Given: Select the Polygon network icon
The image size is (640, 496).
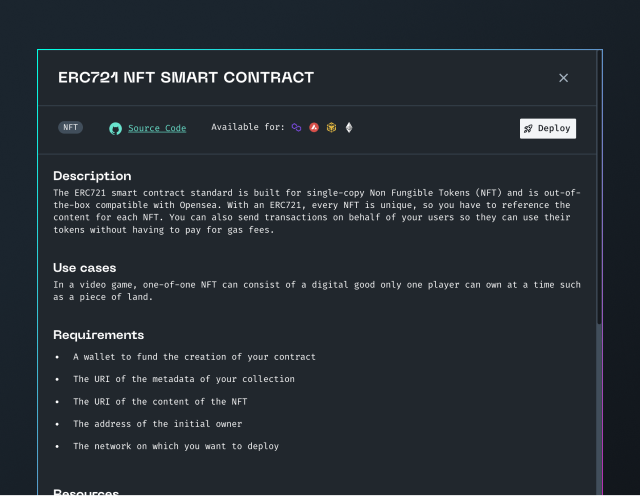Looking at the screenshot, I should click(x=296, y=127).
